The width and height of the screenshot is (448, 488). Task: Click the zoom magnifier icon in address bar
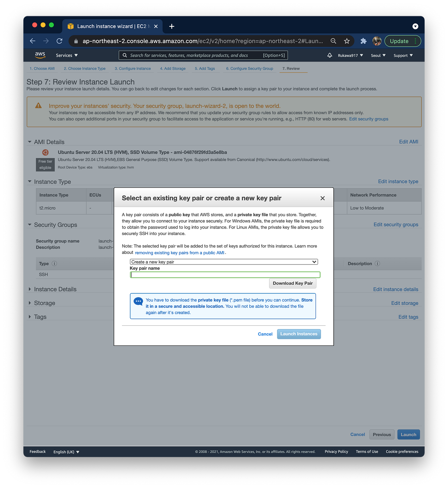333,41
